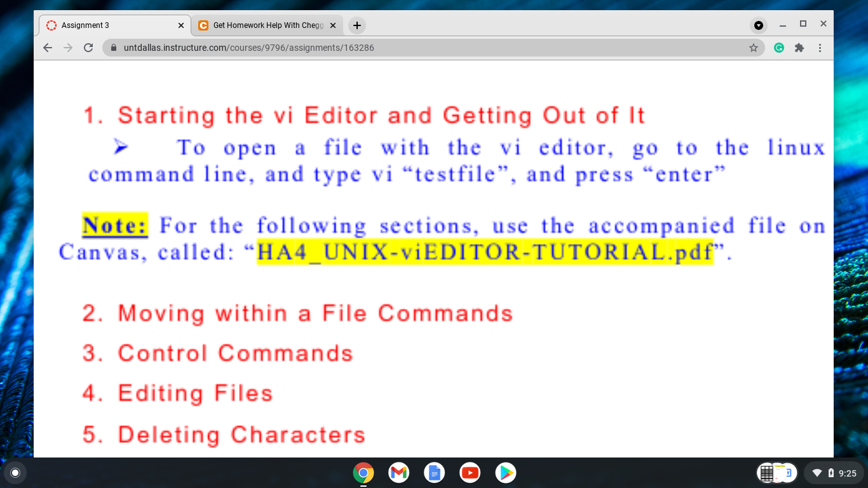This screenshot has height=488, width=868.
Task: Open the ChromeOS launcher button
Action: (15, 473)
